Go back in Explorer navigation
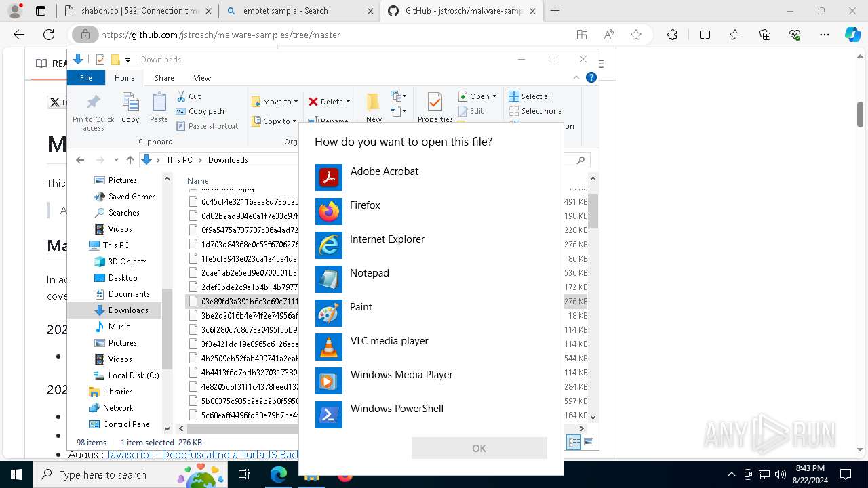868x488 pixels. tap(80, 160)
